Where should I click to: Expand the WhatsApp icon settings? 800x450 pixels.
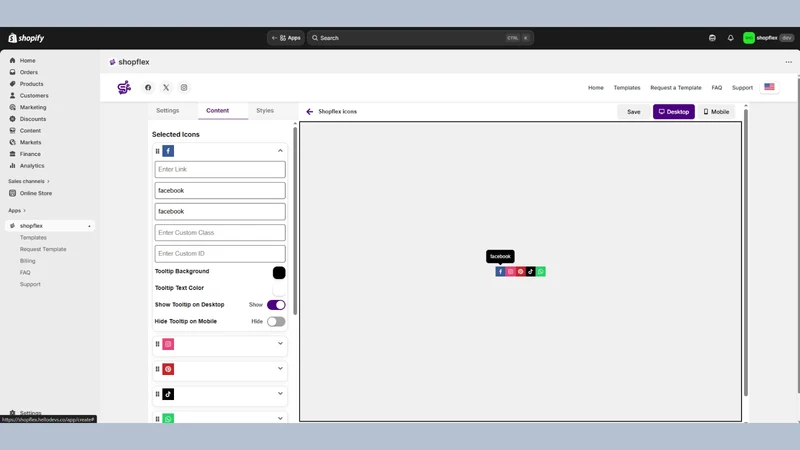280,418
